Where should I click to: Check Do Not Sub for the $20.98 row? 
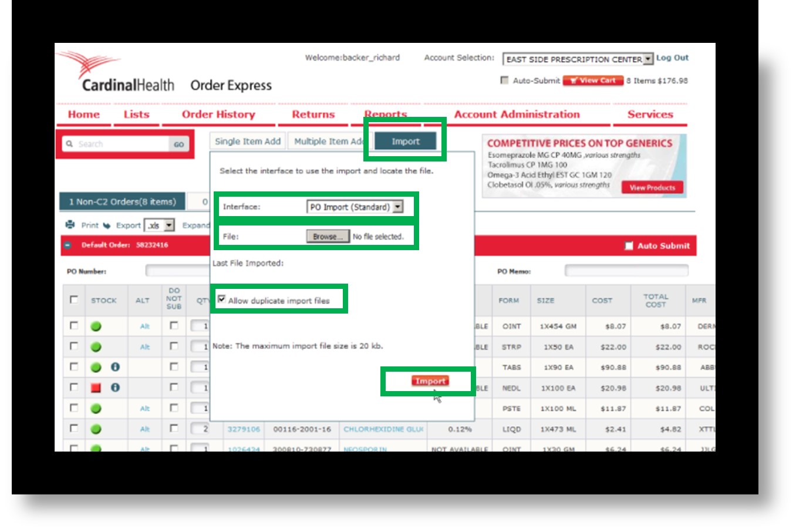pyautogui.click(x=174, y=387)
